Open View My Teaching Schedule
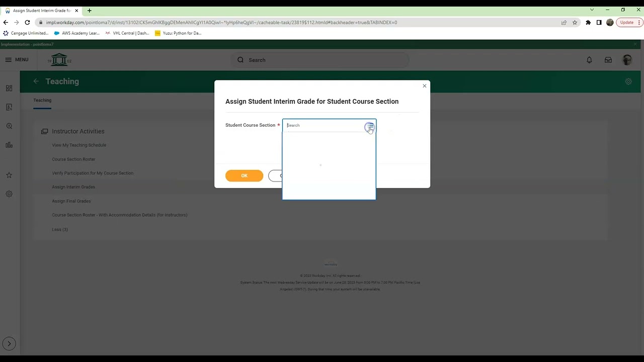The image size is (644, 362). pyautogui.click(x=79, y=145)
